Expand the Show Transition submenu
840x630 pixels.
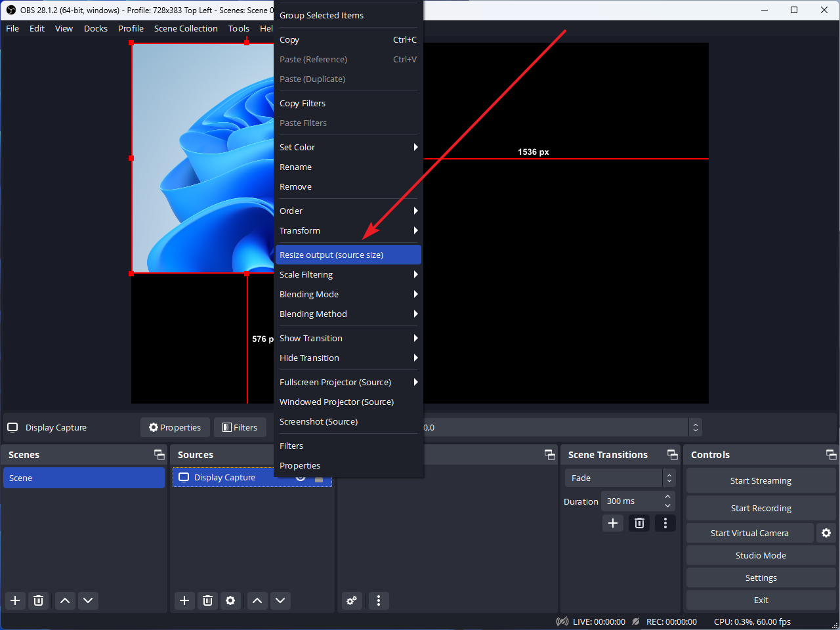point(415,338)
